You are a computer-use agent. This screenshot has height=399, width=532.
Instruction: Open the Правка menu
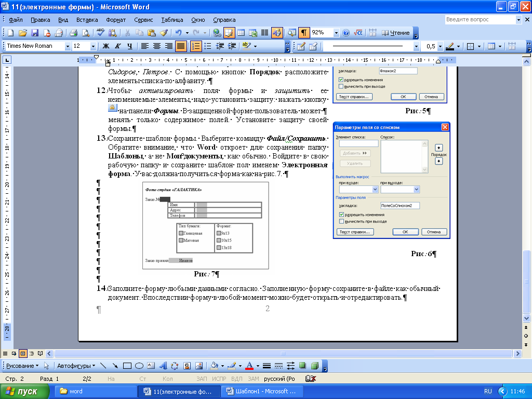41,20
